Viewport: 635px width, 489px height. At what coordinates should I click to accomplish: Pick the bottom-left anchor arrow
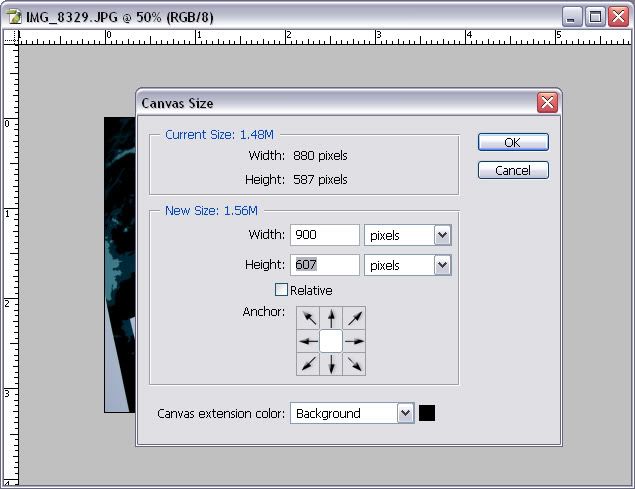pos(308,364)
